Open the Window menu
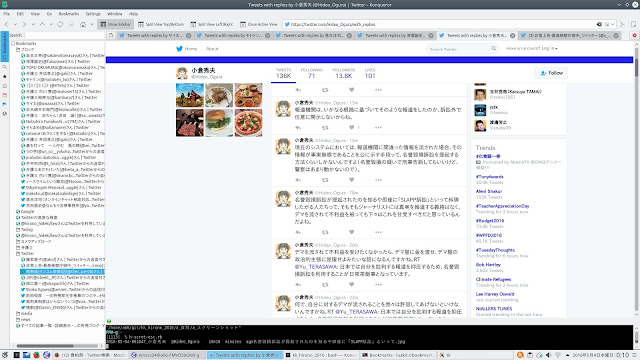Viewport: 640px width, 360px height. pyautogui.click(x=115, y=14)
